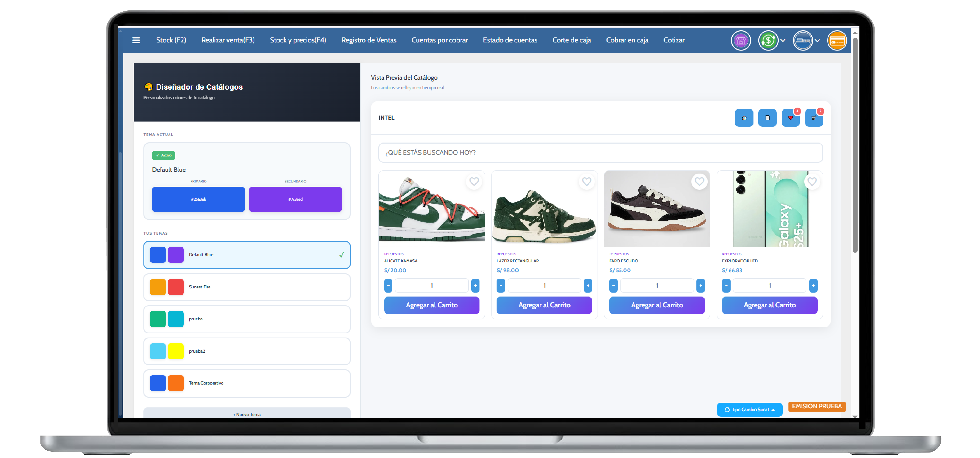This screenshot has height=458, width=980.
Task: Click the green Activo badge
Action: pyautogui.click(x=164, y=155)
